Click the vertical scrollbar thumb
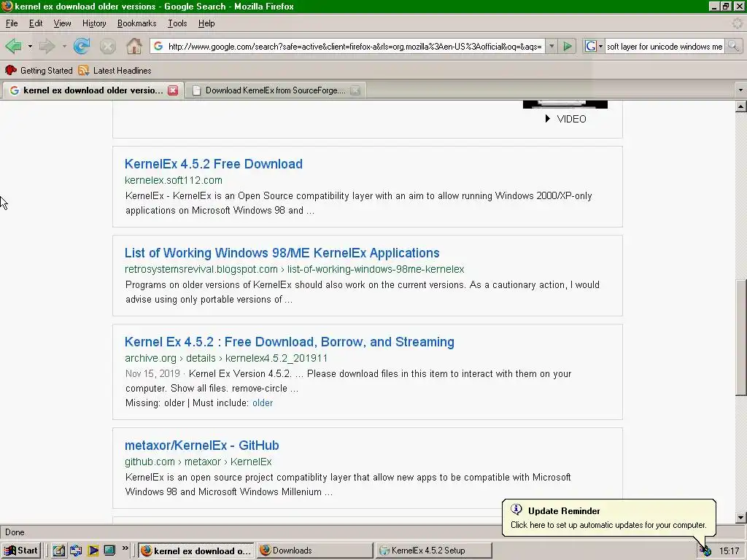747x560 pixels. click(740, 337)
